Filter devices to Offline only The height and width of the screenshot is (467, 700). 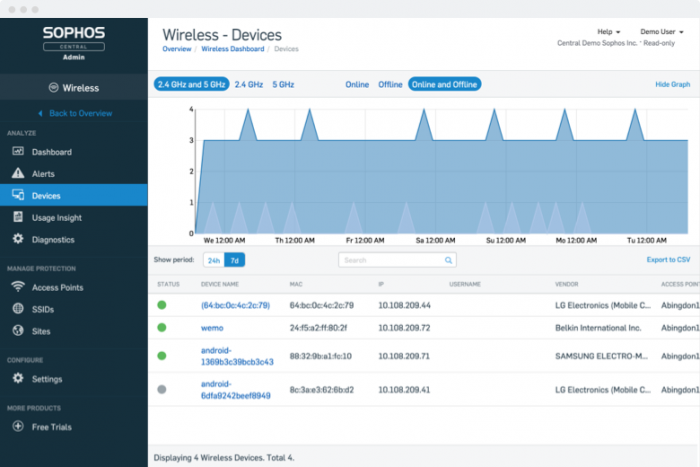[390, 85]
